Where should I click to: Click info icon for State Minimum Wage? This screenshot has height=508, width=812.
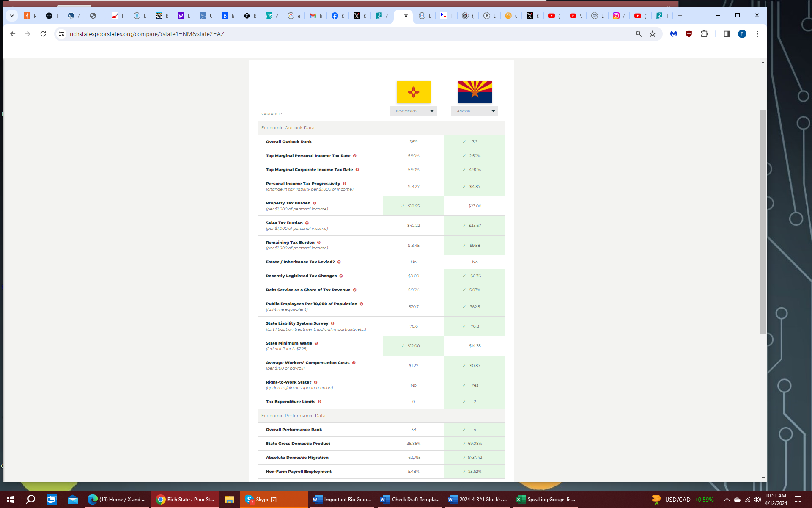click(316, 343)
